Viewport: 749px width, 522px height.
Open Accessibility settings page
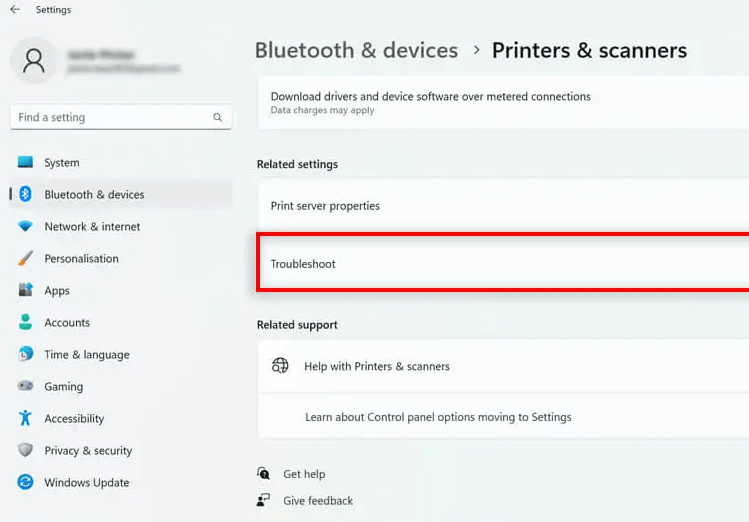click(x=74, y=419)
